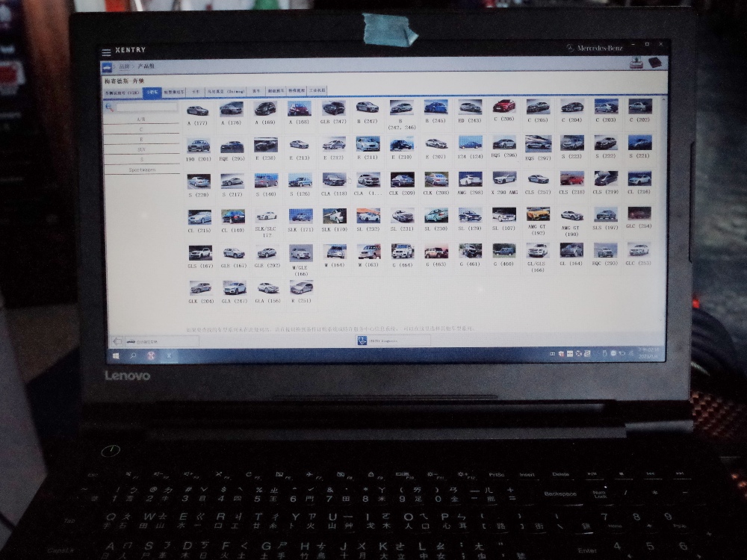Screen dimensions: 747x560
Task: Filter models by Sportwagen category
Action: tap(142, 169)
